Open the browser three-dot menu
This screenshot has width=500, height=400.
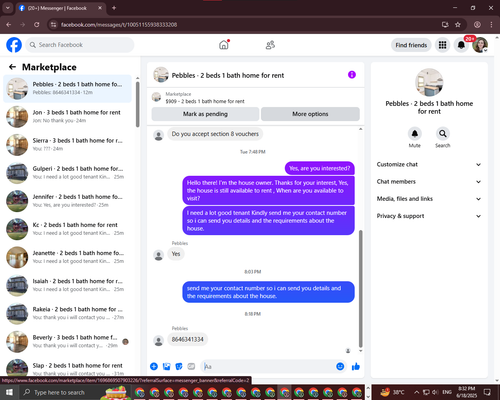tap(491, 25)
